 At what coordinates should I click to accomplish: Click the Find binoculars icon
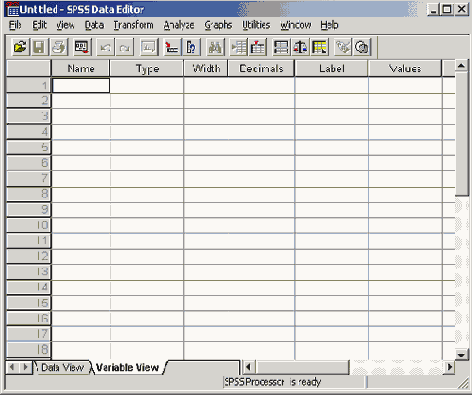[x=215, y=47]
